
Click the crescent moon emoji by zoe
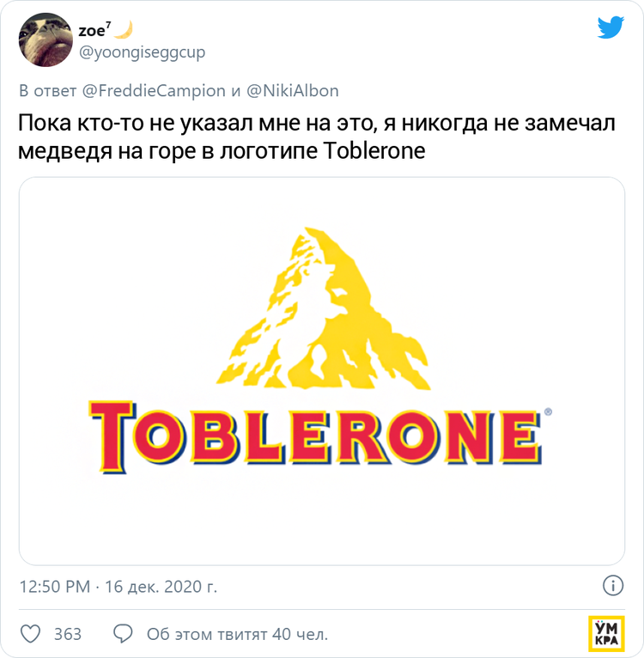(x=124, y=30)
